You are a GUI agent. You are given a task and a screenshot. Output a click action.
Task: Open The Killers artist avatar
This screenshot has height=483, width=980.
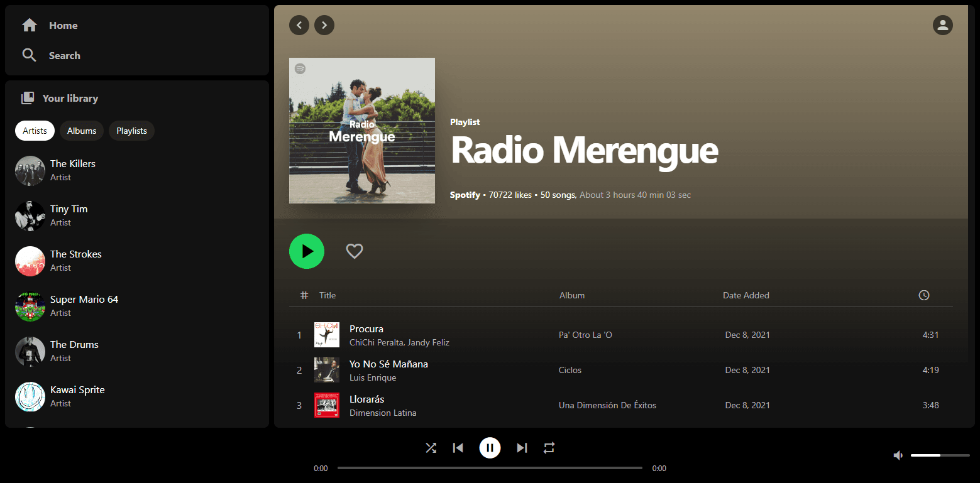point(30,171)
